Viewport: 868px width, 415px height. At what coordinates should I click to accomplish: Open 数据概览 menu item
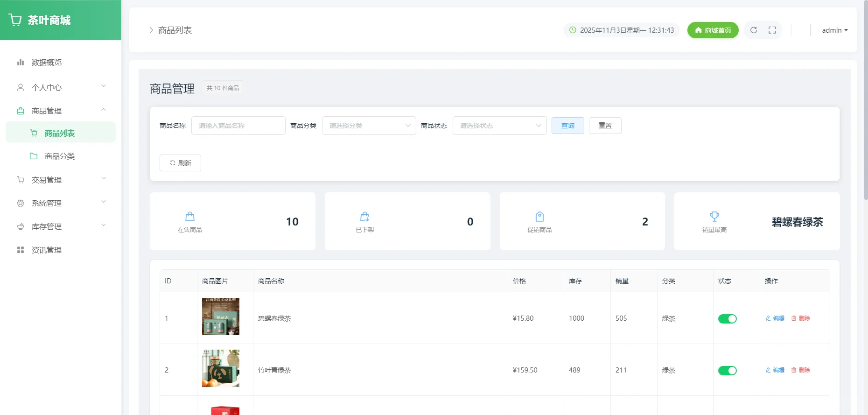61,62
